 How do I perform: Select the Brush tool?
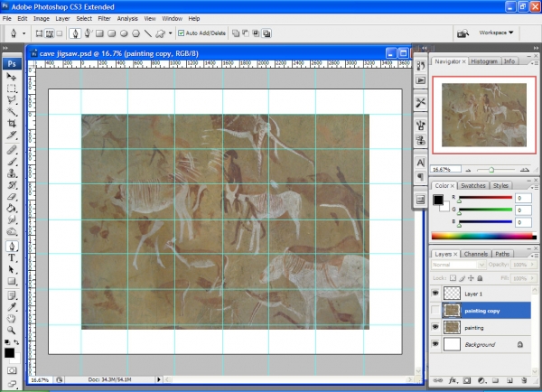coord(12,162)
